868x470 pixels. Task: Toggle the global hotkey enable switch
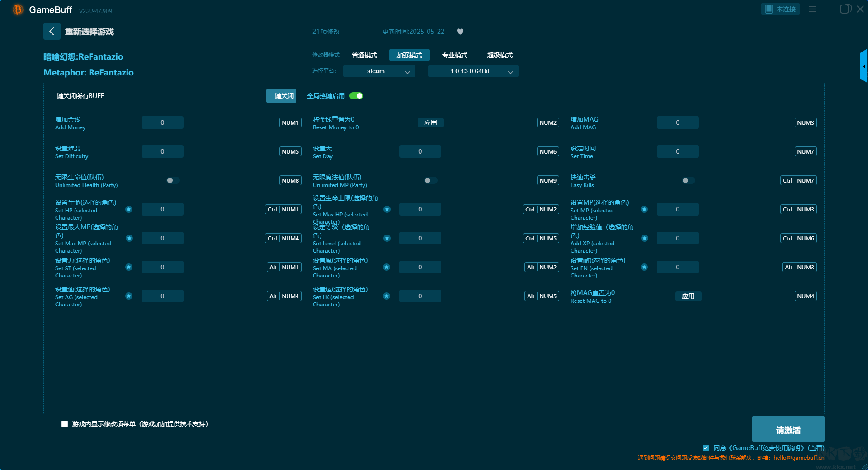pyautogui.click(x=356, y=96)
